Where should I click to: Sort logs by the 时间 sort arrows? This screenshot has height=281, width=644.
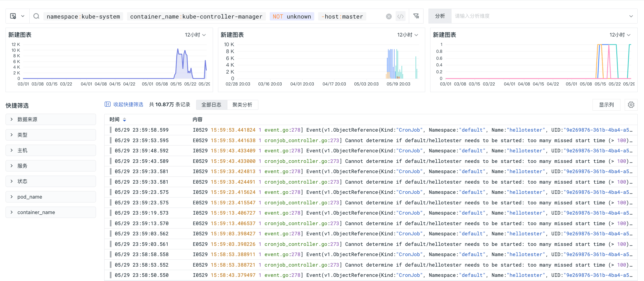[x=124, y=119]
